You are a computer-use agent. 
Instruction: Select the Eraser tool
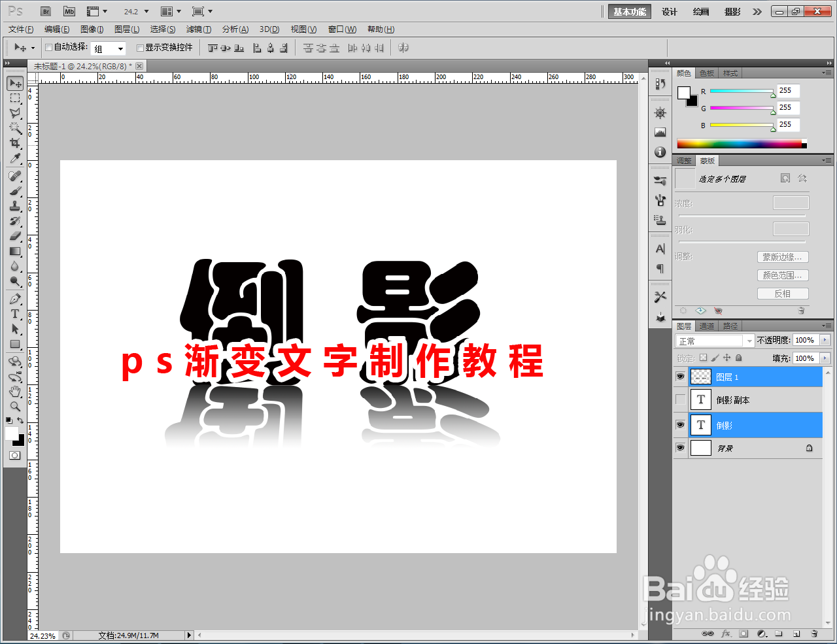point(14,235)
